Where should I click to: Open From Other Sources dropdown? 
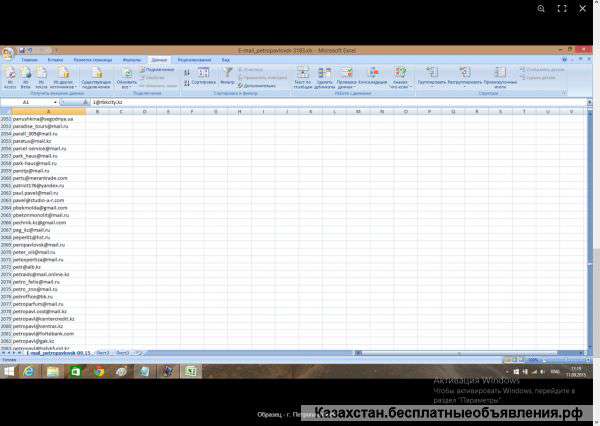(x=63, y=86)
